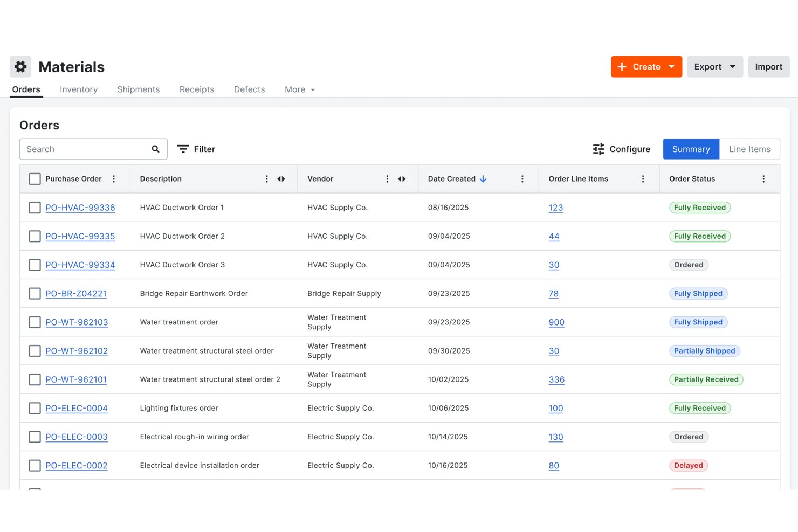Select the Summary view
The height and width of the screenshot is (532, 798).
coord(691,149)
